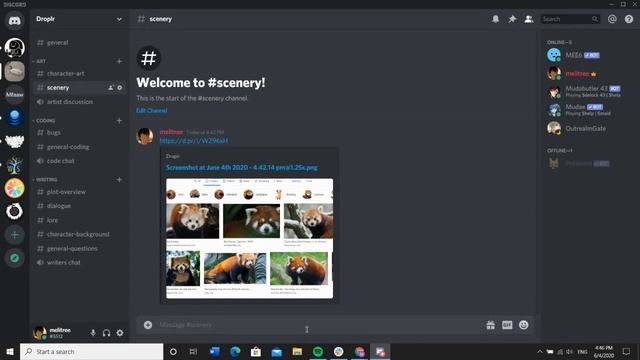Open red panda screenshot embed image
The height and width of the screenshot is (360, 640).
tap(249, 238)
